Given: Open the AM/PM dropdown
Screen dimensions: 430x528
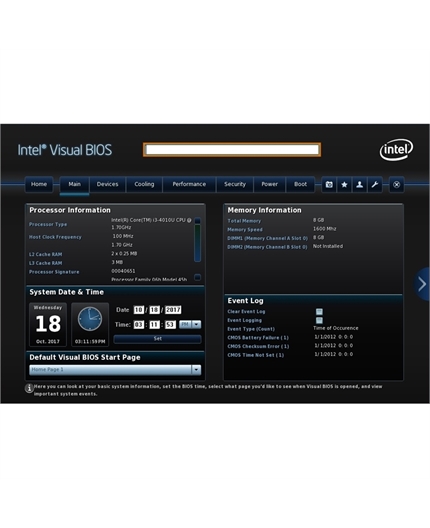Looking at the screenshot, I should pos(190,325).
